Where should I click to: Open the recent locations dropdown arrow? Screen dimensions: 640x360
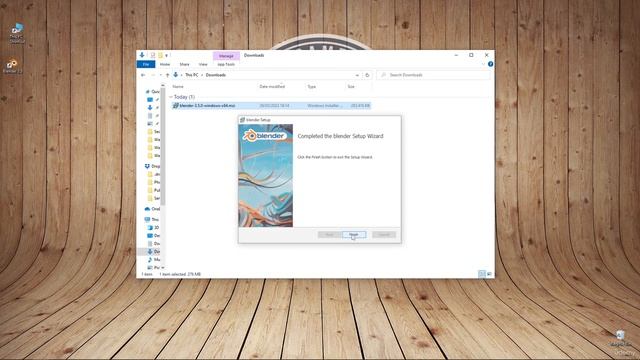(160, 75)
